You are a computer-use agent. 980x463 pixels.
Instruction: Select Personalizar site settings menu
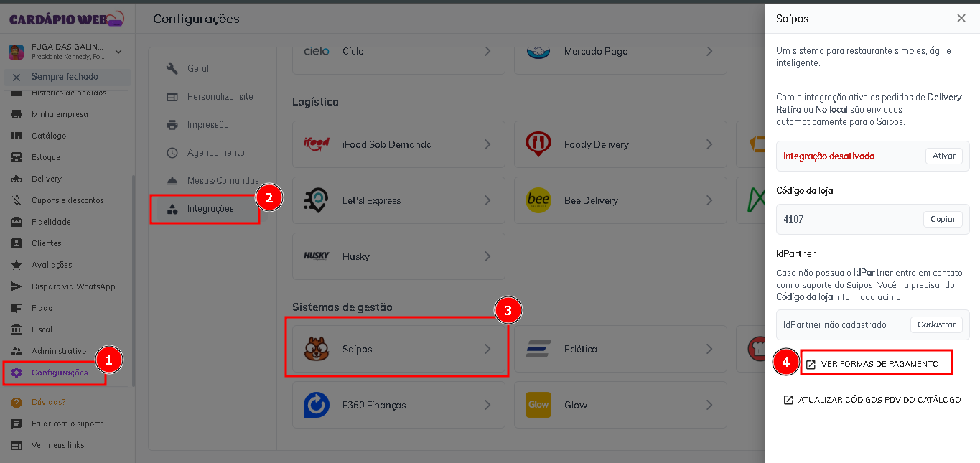[x=220, y=97]
